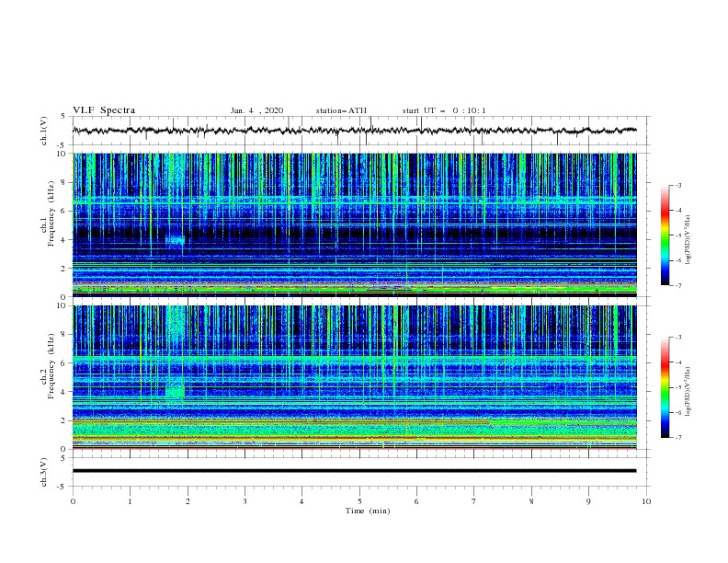Image resolution: width=728 pixels, height=563 pixels.
Task: Select the "start UT = 0 :10: 1" text
Action: pos(444,110)
